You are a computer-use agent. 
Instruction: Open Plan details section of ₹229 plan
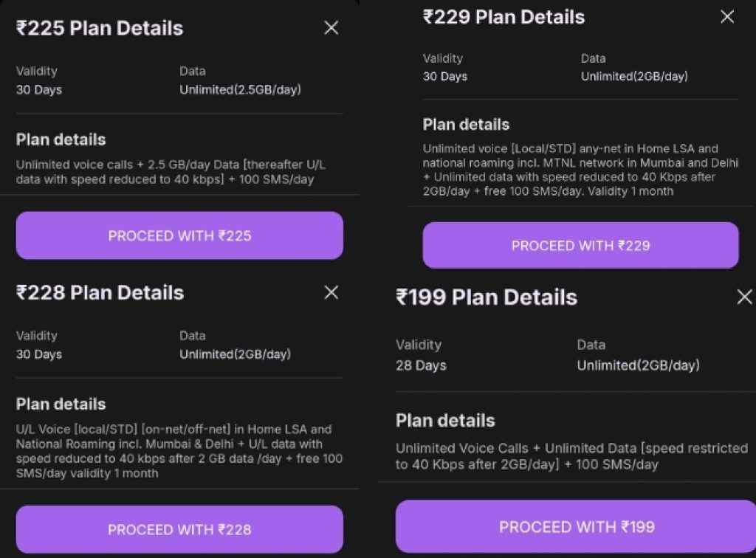(x=467, y=124)
